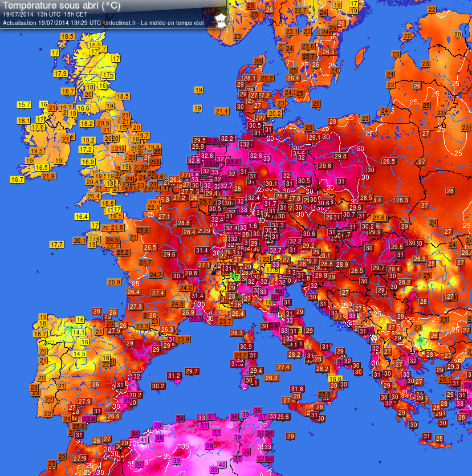Click the 32.8 station marker
The height and width of the screenshot is (476, 472).
point(194,160)
